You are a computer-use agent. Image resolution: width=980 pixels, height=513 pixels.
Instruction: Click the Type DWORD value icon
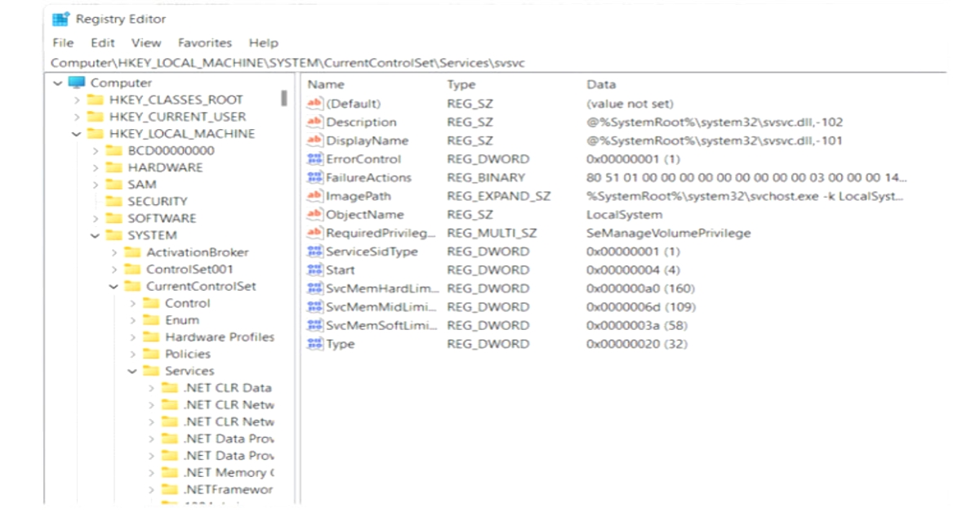point(314,344)
